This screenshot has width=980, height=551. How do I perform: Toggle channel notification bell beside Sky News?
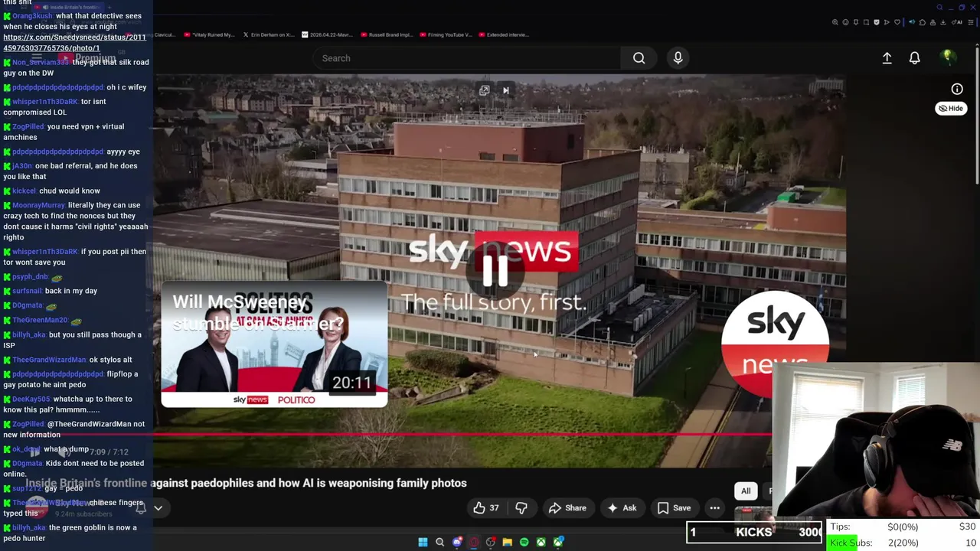coord(141,507)
